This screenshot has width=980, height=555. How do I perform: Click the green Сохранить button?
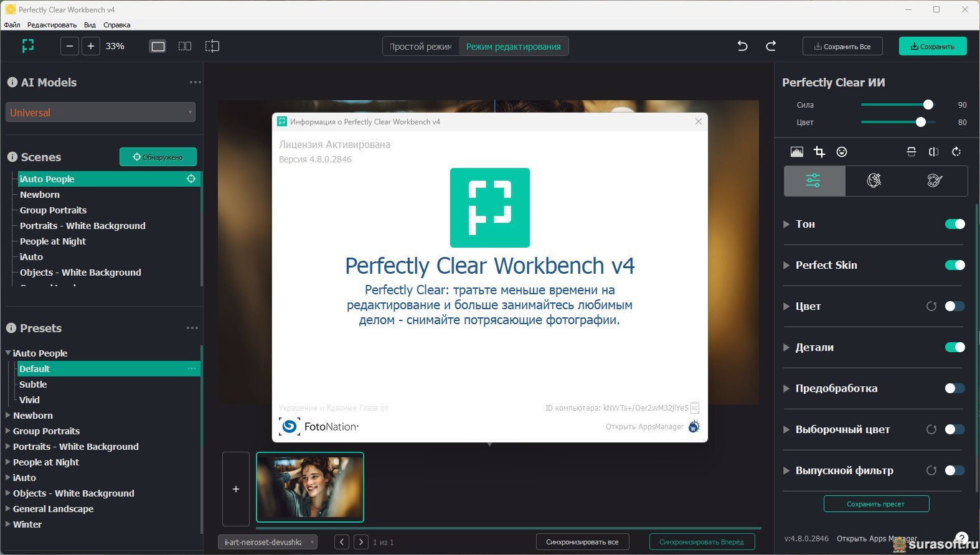pos(933,46)
